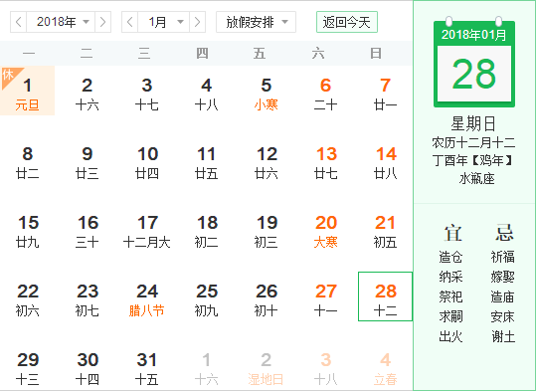Click the 宜 auspicious heading
The height and width of the screenshot is (392, 536).
452,233
